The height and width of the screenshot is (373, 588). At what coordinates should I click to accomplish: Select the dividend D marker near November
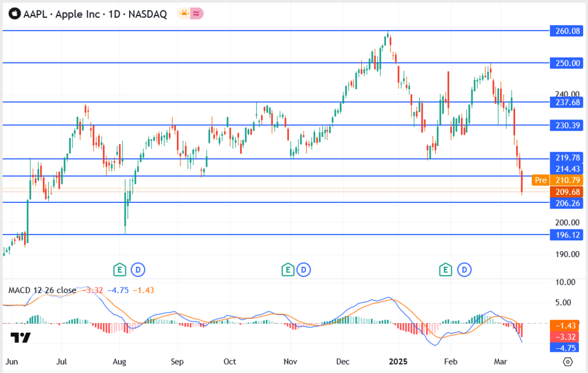(x=304, y=268)
